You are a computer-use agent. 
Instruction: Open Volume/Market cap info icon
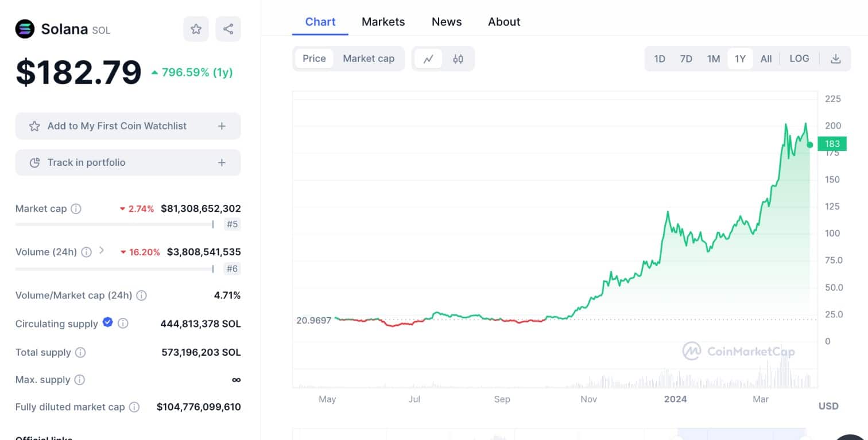click(x=141, y=295)
